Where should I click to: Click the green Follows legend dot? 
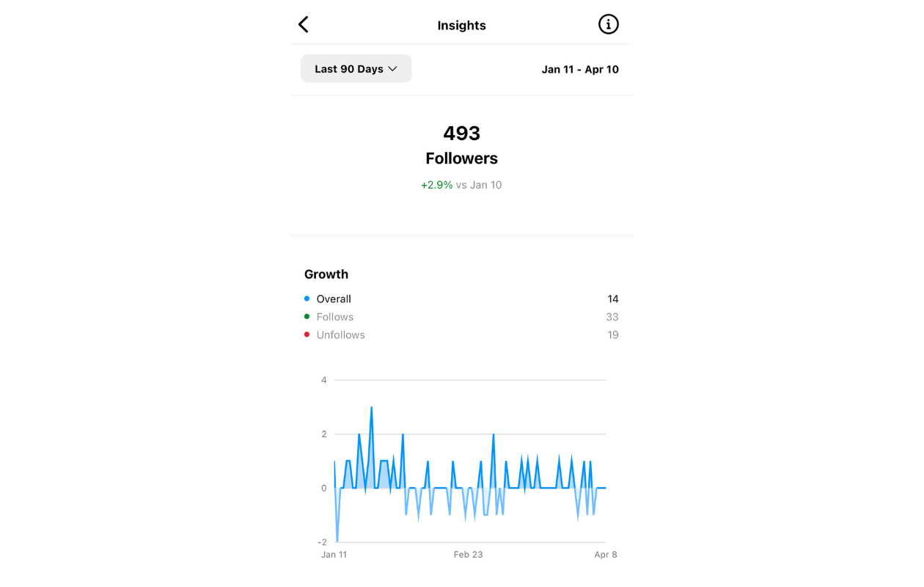click(x=307, y=317)
